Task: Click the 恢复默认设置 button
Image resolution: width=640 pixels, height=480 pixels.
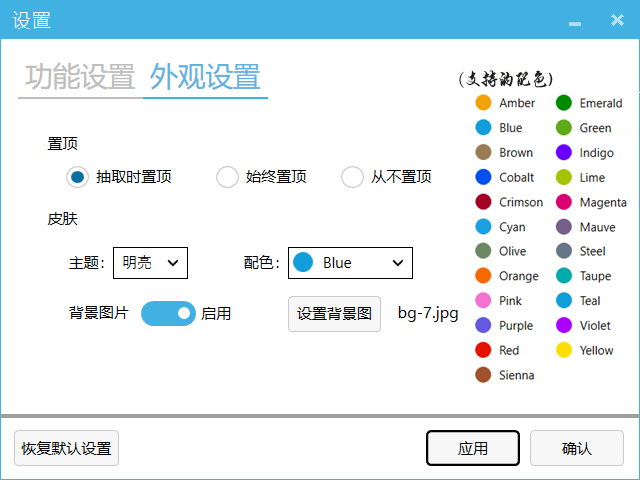Action: coord(66,448)
